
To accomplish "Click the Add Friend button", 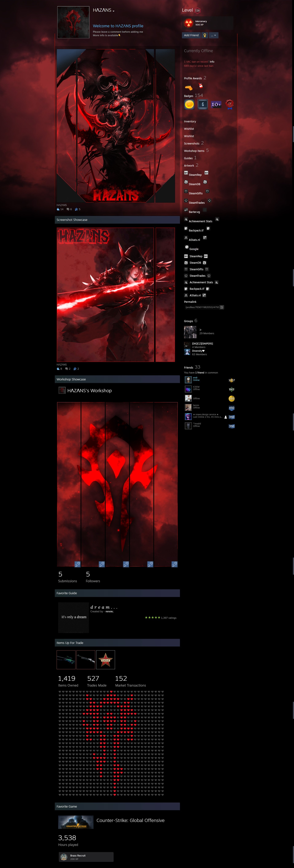I will (x=191, y=35).
